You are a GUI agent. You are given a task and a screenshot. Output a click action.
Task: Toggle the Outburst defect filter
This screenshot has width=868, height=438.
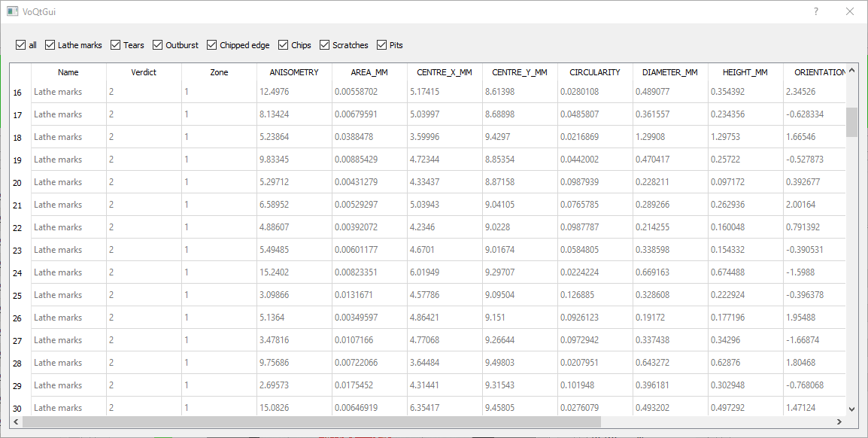point(158,45)
